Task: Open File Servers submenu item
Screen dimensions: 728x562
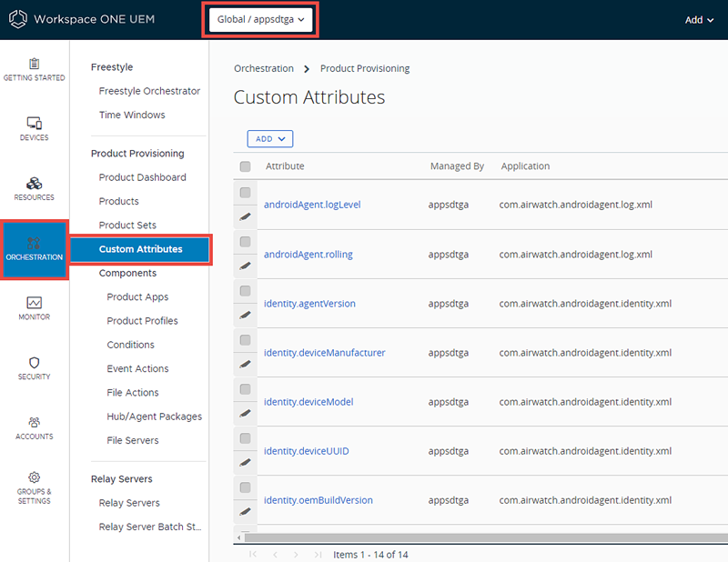Action: [133, 440]
